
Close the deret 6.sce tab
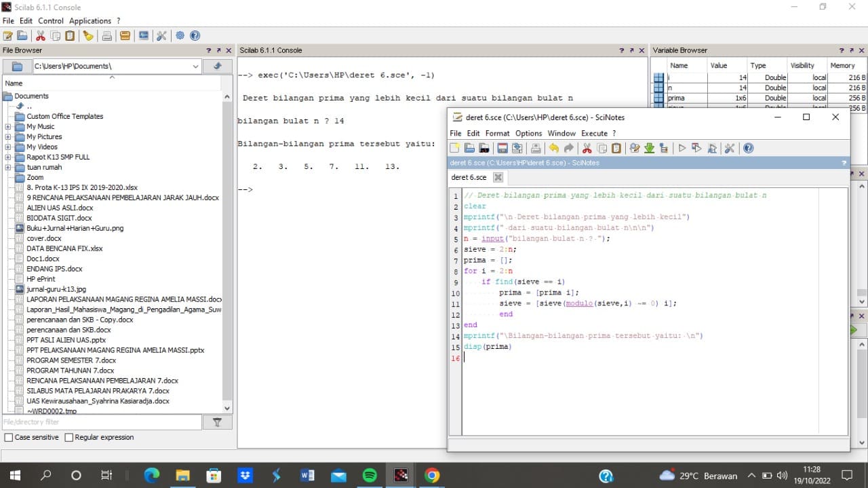click(x=498, y=177)
